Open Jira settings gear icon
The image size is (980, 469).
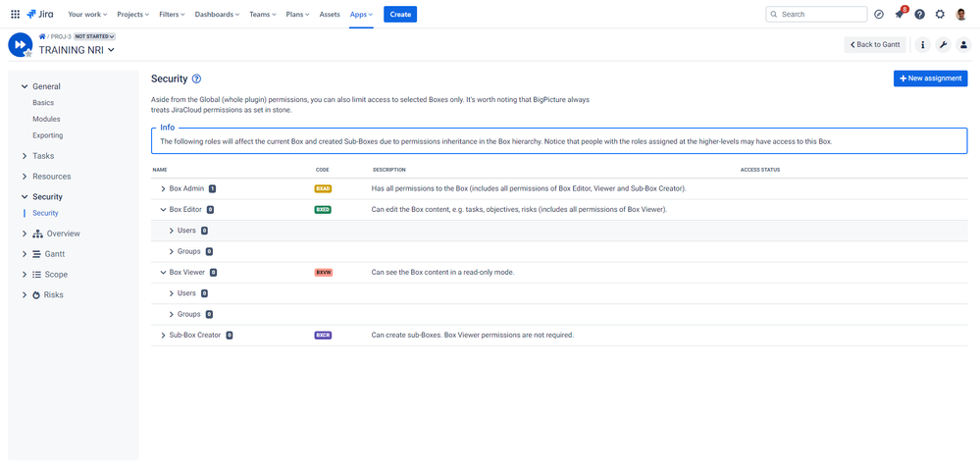940,14
